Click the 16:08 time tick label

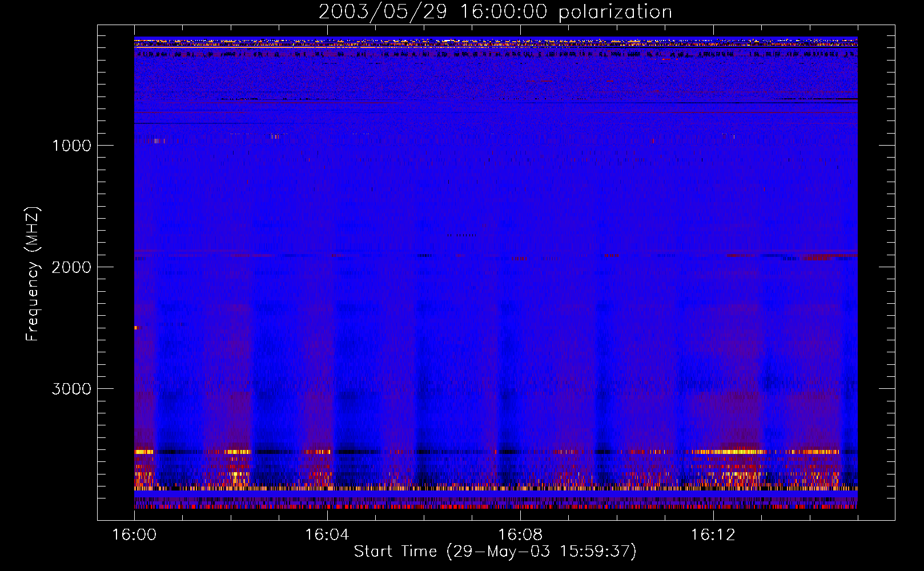click(520, 535)
